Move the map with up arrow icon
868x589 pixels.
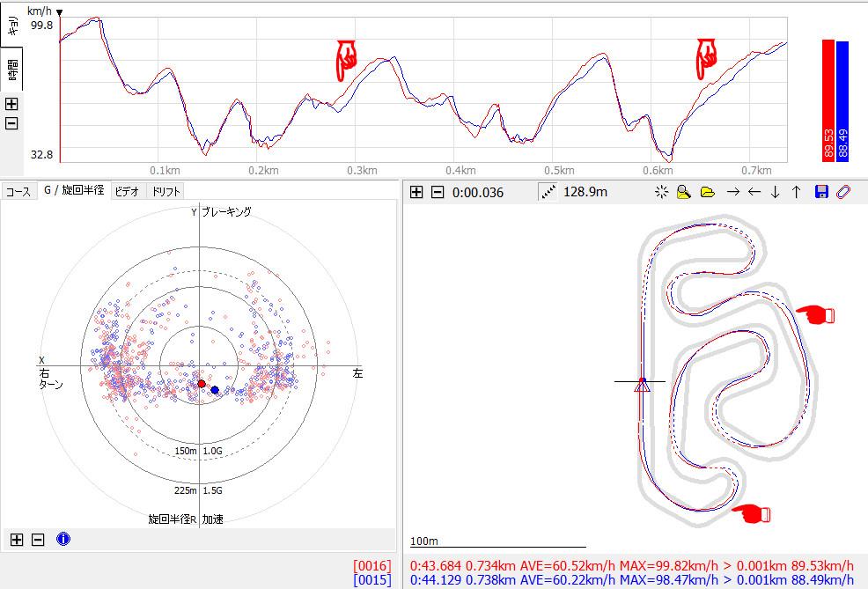796,192
